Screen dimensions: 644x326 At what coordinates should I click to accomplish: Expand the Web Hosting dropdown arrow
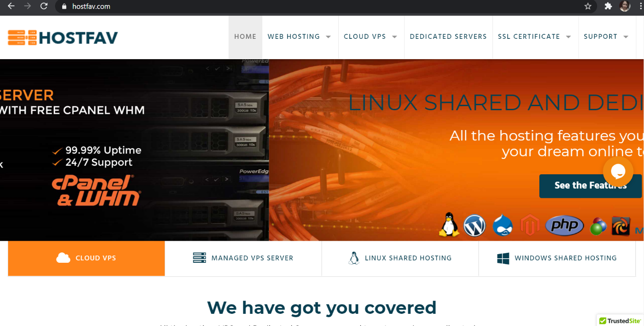(x=328, y=37)
